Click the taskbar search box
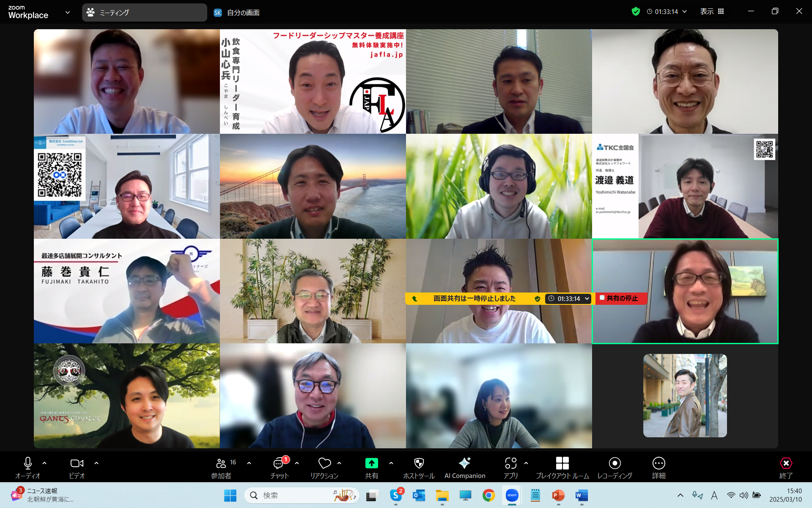The image size is (812, 508). tap(302, 495)
